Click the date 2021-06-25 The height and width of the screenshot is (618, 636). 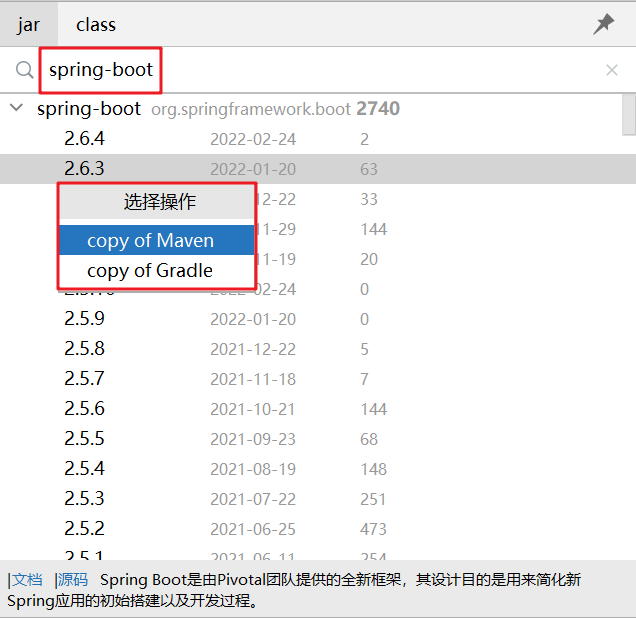tap(253, 530)
